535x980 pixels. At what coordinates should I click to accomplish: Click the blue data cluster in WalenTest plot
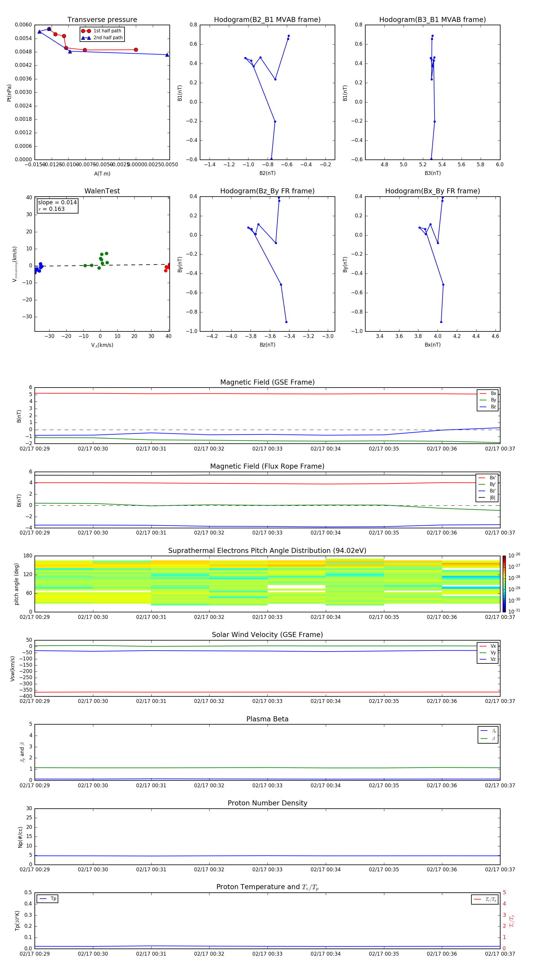38,268
